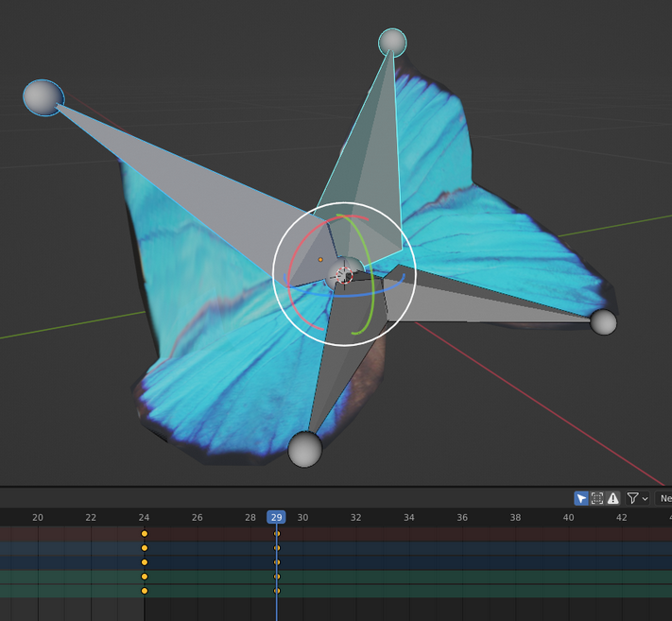The height and width of the screenshot is (621, 672).
Task: Toggle the dashed box Show Hidden icon
Action: click(x=597, y=498)
